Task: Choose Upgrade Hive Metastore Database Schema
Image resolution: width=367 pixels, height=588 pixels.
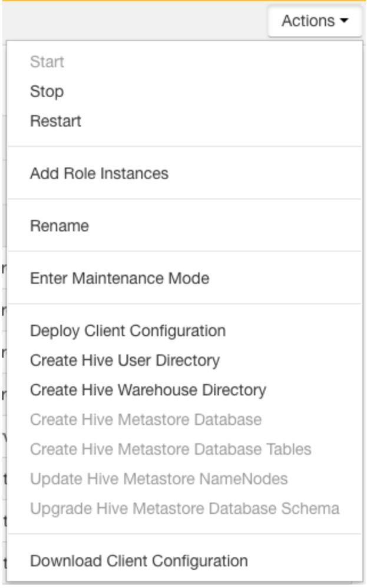Action: [x=185, y=508]
